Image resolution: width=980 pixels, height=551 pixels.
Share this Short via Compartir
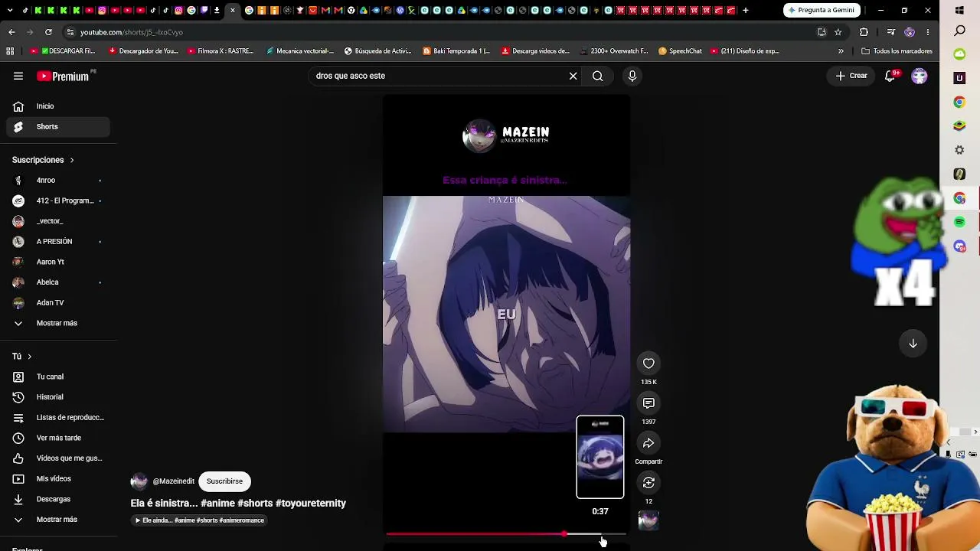coord(648,443)
